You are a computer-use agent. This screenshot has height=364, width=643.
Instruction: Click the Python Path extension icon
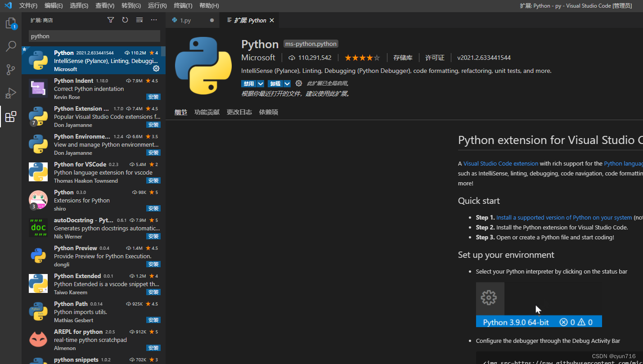tap(38, 312)
